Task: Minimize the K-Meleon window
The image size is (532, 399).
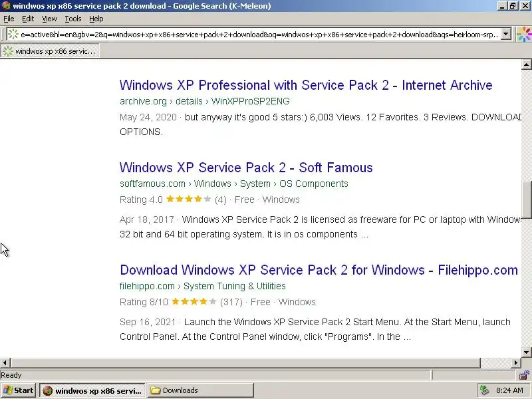Action: 503,6
